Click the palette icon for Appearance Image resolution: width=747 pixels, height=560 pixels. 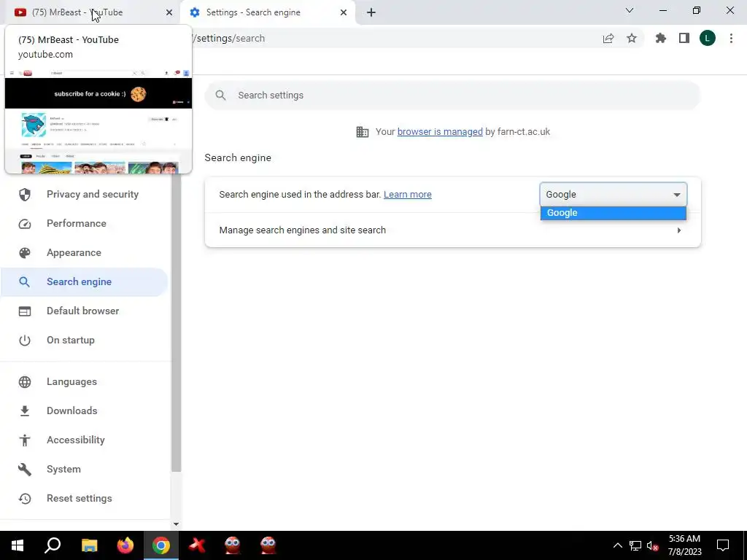[24, 253]
